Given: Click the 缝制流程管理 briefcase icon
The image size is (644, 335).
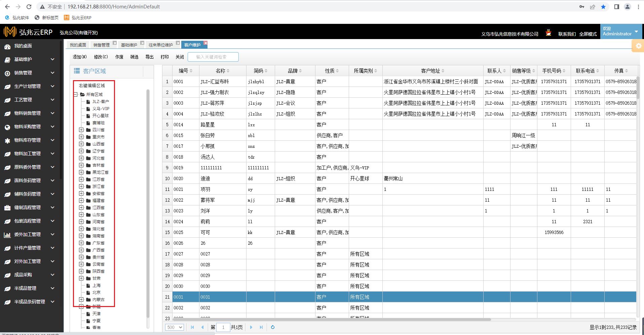Looking at the screenshot, I should click(7, 208).
